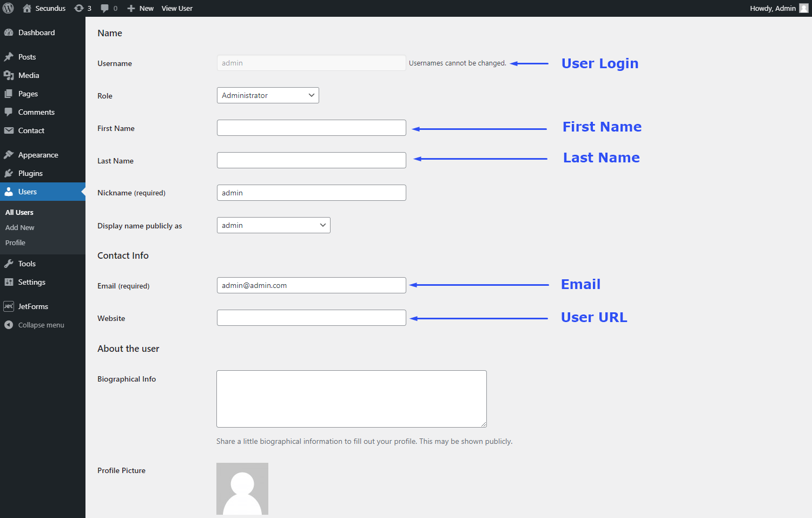Open View User from the admin bar

click(177, 8)
